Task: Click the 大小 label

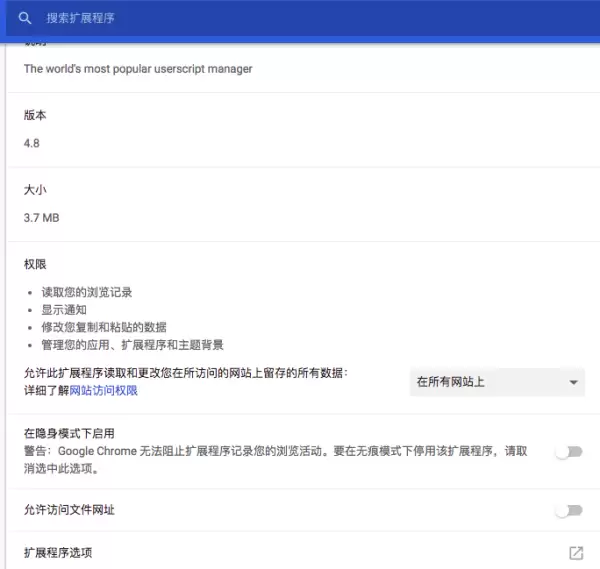Action: pos(35,189)
